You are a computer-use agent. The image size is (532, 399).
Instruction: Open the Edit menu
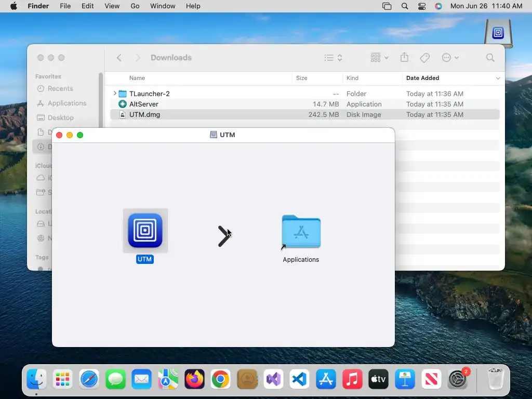[x=87, y=6]
